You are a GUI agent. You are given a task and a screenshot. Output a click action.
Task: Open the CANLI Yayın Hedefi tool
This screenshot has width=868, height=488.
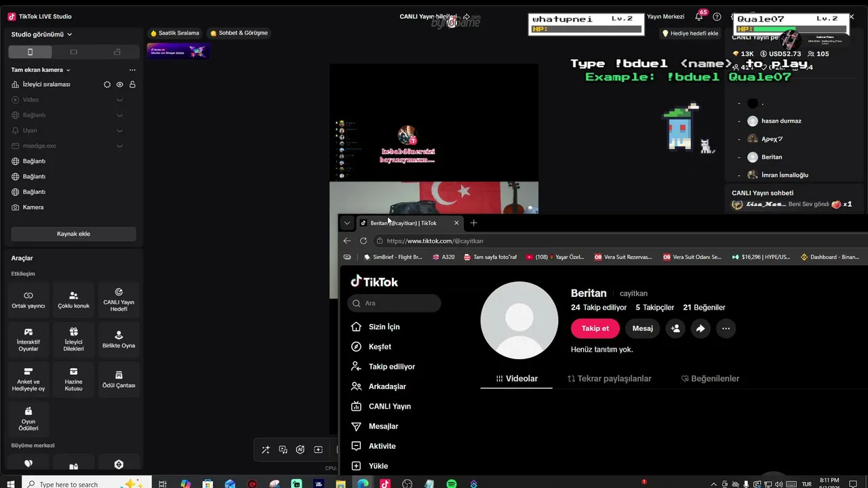tap(119, 300)
